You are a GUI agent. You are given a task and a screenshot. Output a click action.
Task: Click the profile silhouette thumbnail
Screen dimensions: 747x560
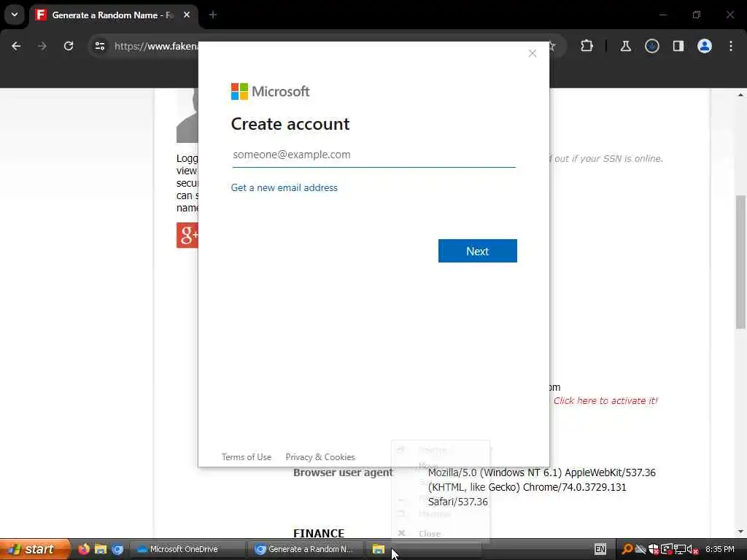[187, 115]
